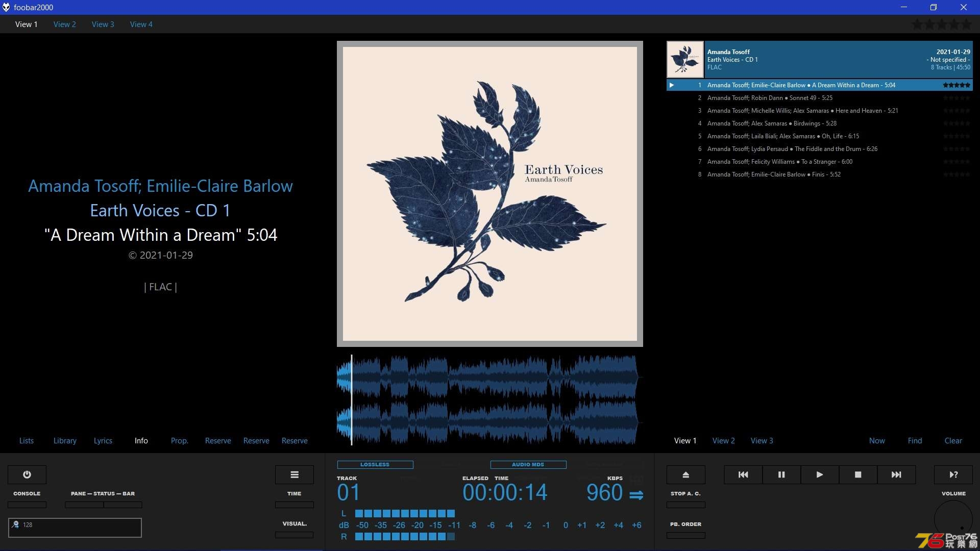980x551 pixels.
Task: Switch to View 4 top tab
Action: pos(141,24)
